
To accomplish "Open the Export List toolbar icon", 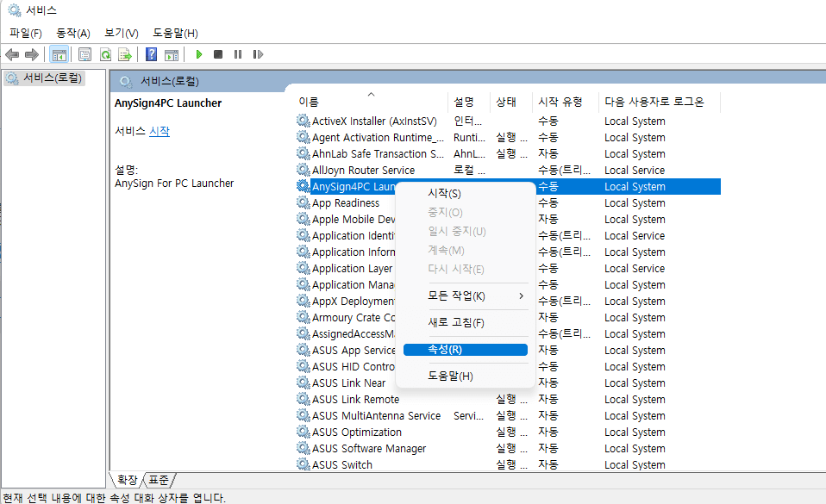I will click(x=124, y=54).
